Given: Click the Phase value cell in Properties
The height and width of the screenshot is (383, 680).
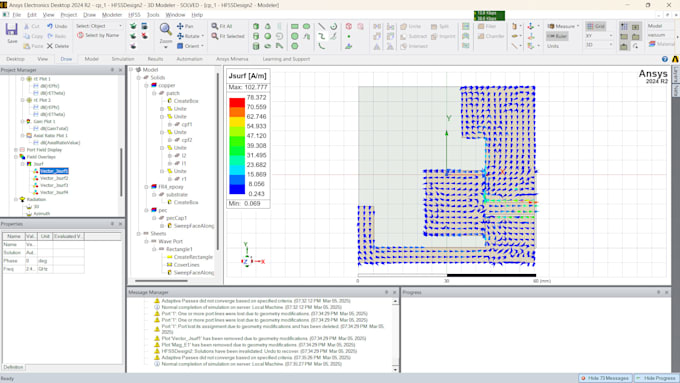Looking at the screenshot, I should (x=31, y=261).
